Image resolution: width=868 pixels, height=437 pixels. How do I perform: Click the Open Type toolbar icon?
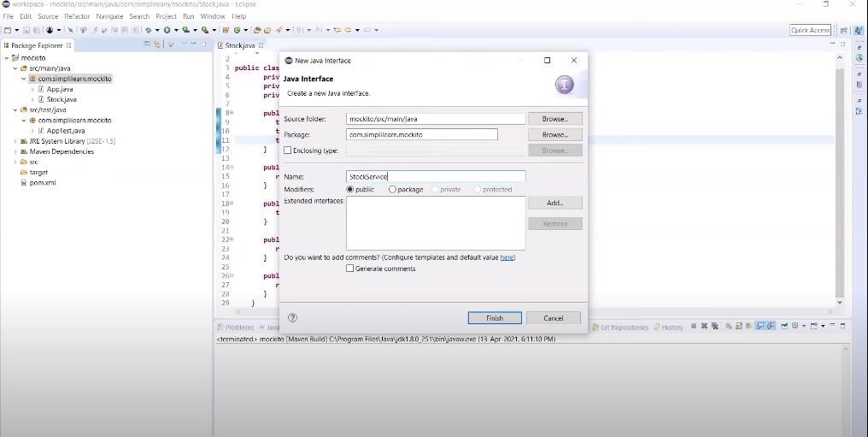point(257,30)
